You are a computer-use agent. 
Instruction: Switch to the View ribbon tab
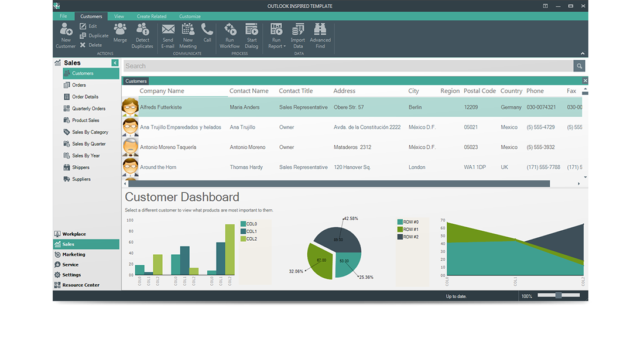coord(119,16)
